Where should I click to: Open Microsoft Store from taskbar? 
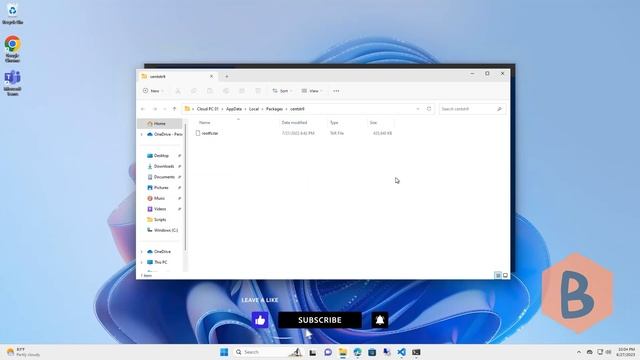[372, 352]
